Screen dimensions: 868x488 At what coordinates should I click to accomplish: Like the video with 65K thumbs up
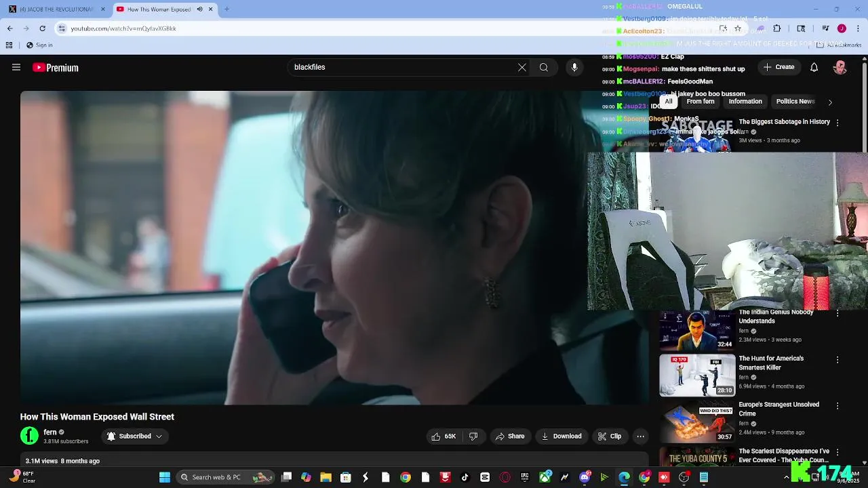pyautogui.click(x=443, y=436)
